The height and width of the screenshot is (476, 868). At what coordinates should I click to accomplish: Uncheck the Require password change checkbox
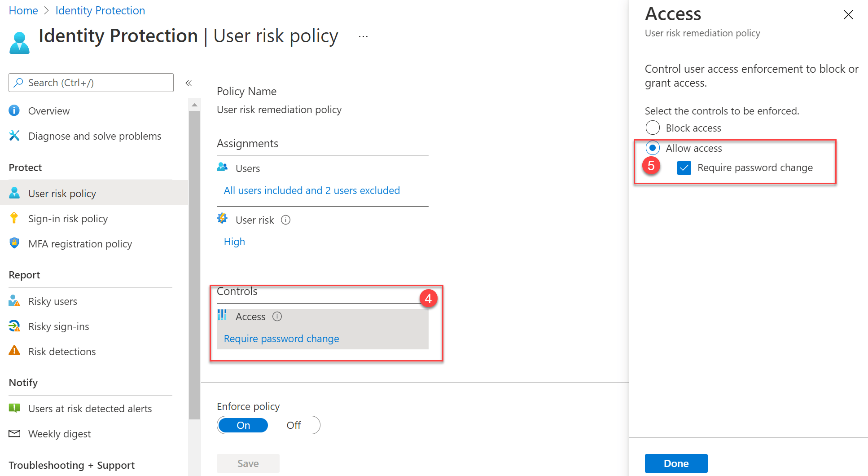pyautogui.click(x=684, y=167)
